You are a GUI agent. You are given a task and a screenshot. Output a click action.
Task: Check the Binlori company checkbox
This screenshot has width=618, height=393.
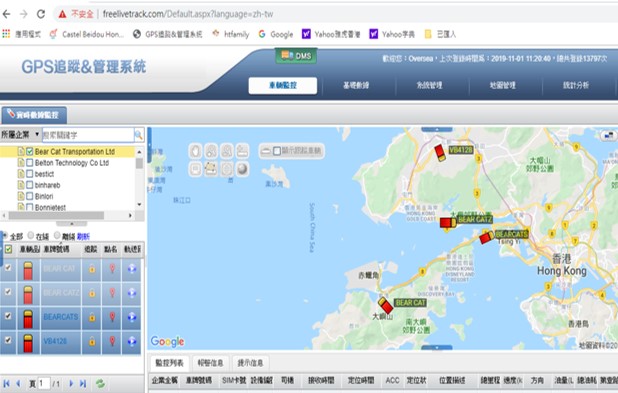pos(30,196)
